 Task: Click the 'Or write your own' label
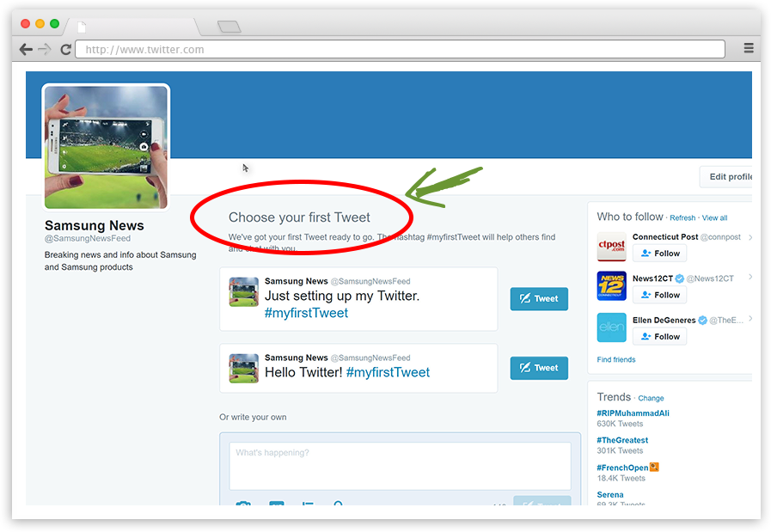(x=253, y=418)
